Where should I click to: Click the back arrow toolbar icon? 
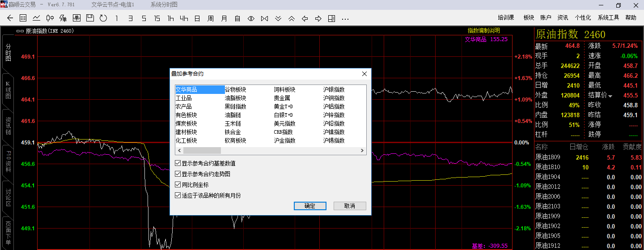tap(11, 18)
